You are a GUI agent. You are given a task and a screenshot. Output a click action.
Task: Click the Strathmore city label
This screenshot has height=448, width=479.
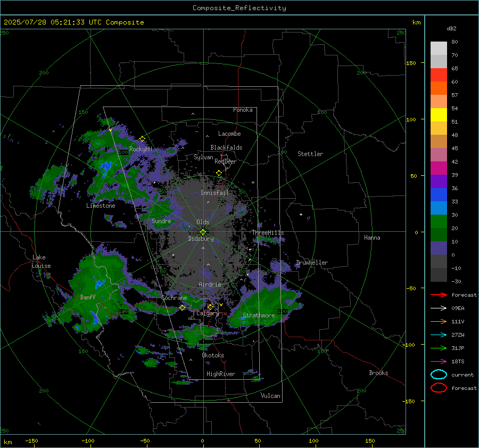pyautogui.click(x=259, y=315)
